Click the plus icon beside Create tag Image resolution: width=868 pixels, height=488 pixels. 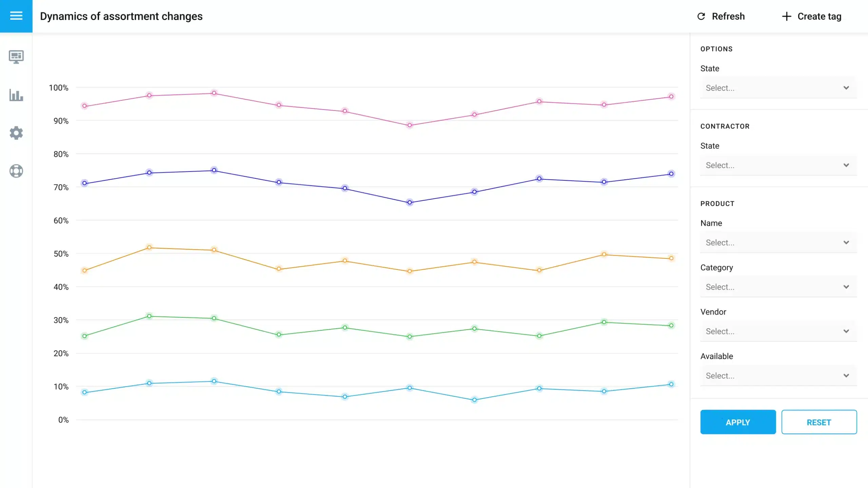point(786,16)
